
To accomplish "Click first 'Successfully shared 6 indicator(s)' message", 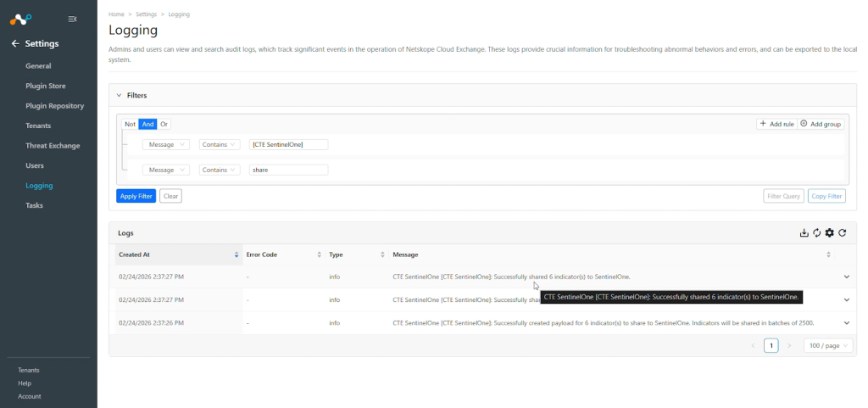I will [511, 277].
